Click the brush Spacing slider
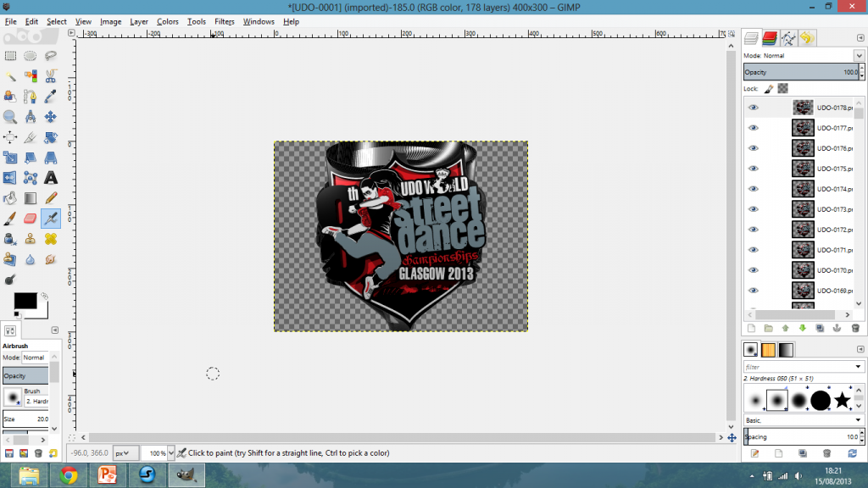 point(804,436)
